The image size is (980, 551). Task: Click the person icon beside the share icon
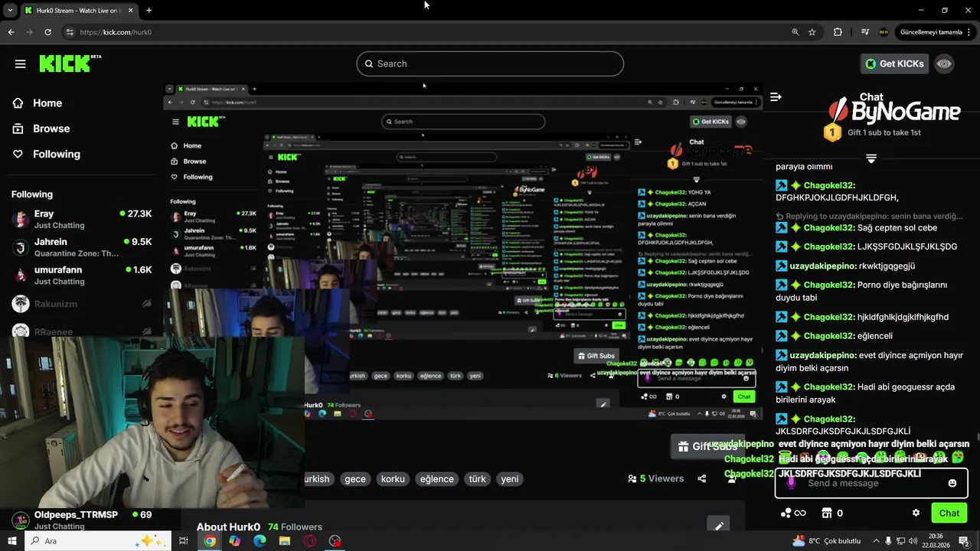coord(732,479)
